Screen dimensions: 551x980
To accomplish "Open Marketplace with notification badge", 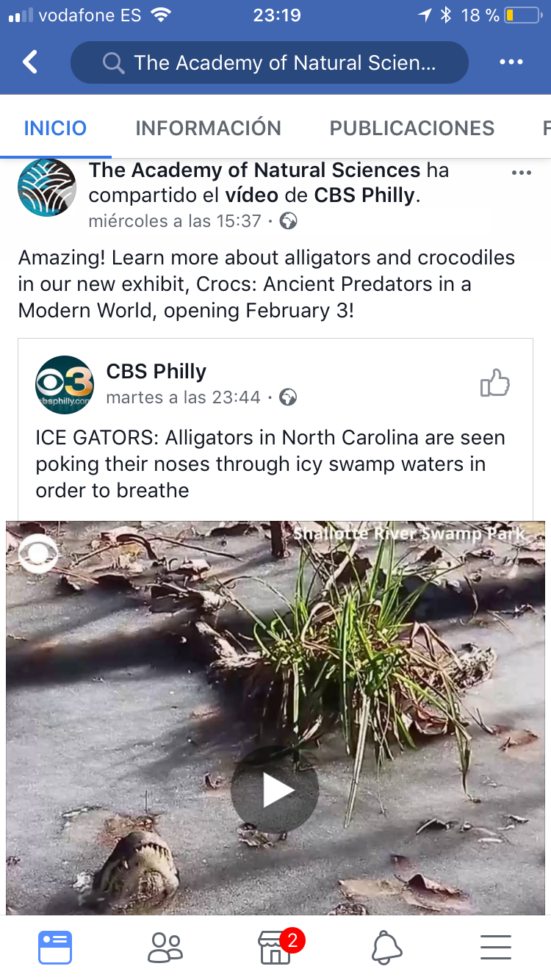I will [275, 947].
